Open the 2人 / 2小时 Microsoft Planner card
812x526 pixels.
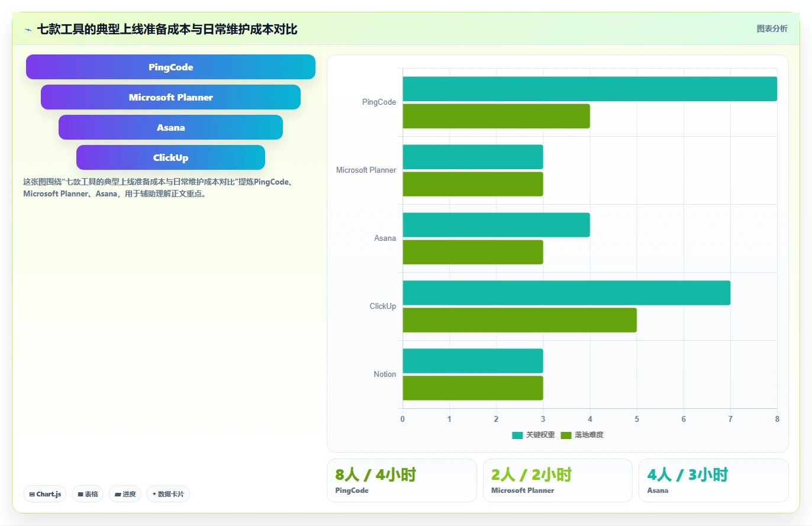(x=558, y=480)
